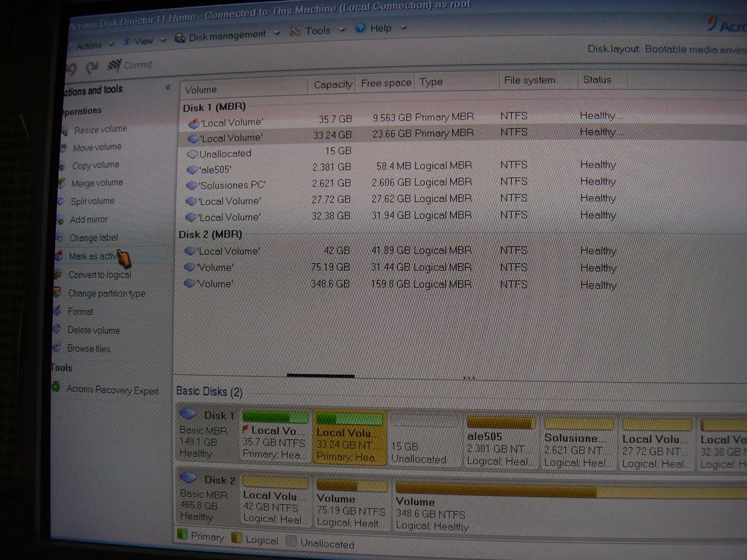Click Commit pending operations
The image size is (747, 560).
(130, 65)
